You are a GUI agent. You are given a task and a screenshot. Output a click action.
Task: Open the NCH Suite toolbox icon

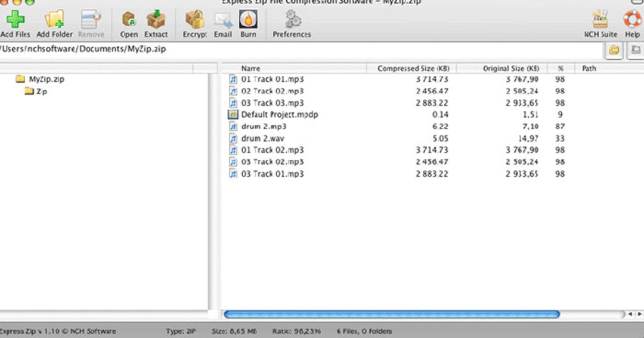(x=600, y=19)
